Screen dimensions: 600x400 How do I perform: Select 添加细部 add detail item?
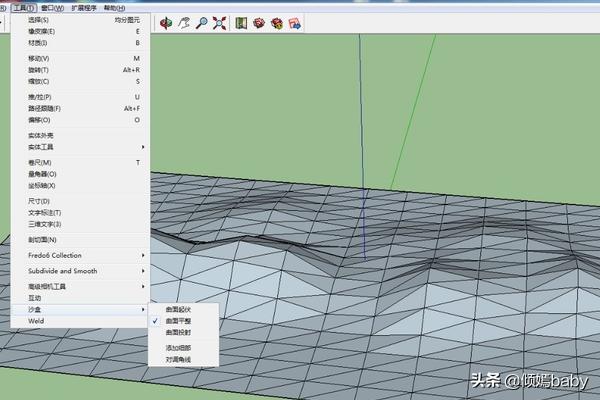[x=184, y=348]
